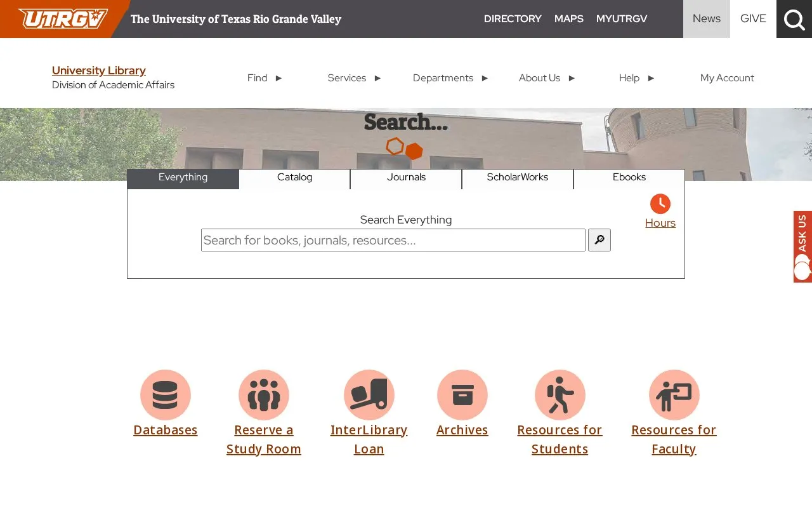
Task: Open Resources for Faculty text link
Action: (674, 439)
